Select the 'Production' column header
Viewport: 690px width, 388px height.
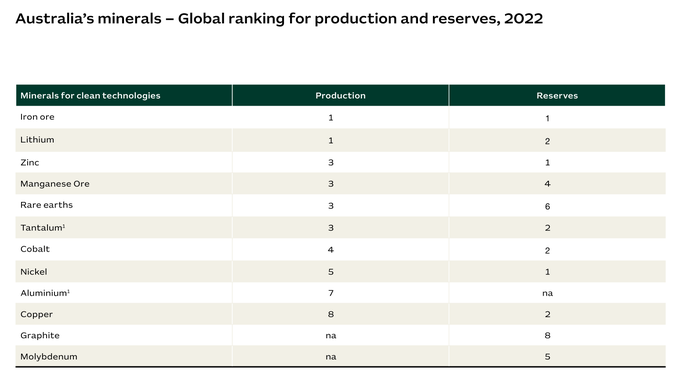[x=340, y=95]
